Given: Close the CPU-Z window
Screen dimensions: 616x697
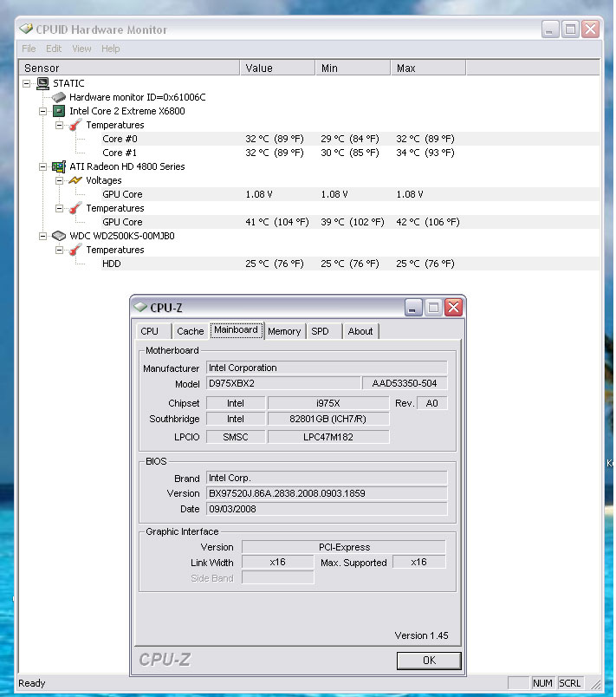Looking at the screenshot, I should [x=453, y=307].
